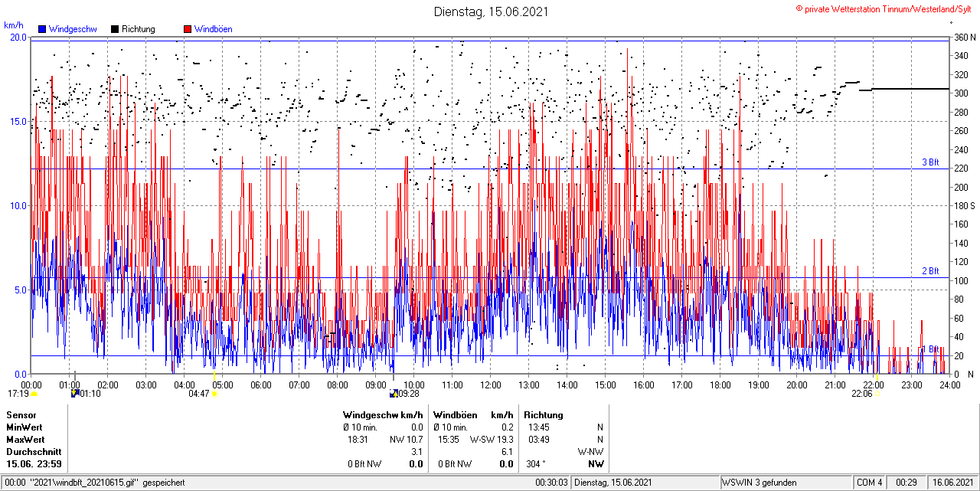Viewport: 980px width, 491px height.
Task: Click the 304 ° current direction value
Action: pos(536,464)
